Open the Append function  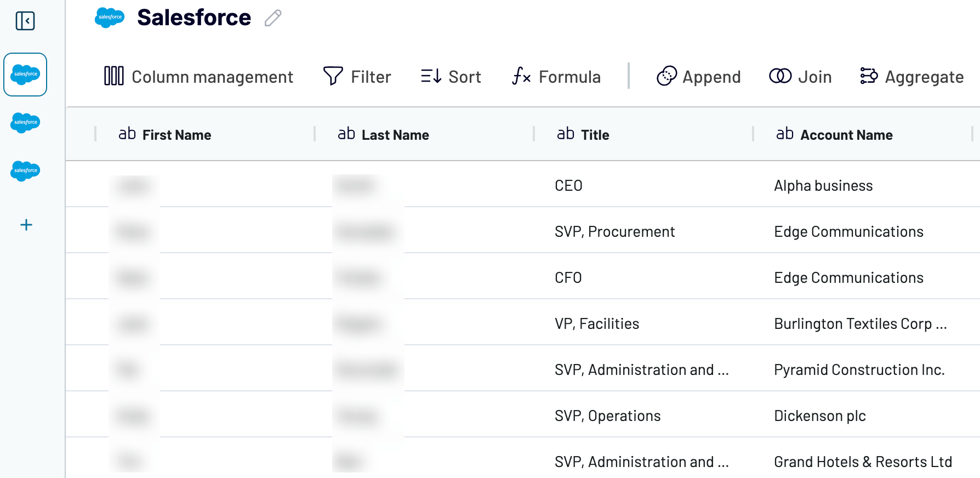[698, 77]
